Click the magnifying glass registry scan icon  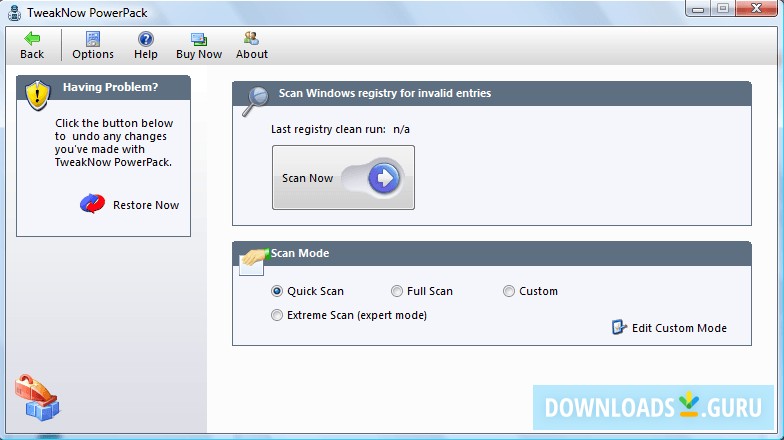[255, 102]
